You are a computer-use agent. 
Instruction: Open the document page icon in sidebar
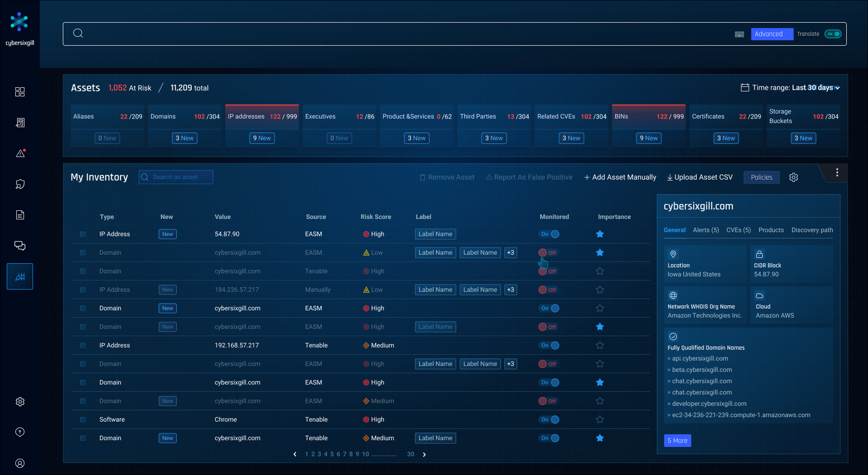tap(20, 215)
